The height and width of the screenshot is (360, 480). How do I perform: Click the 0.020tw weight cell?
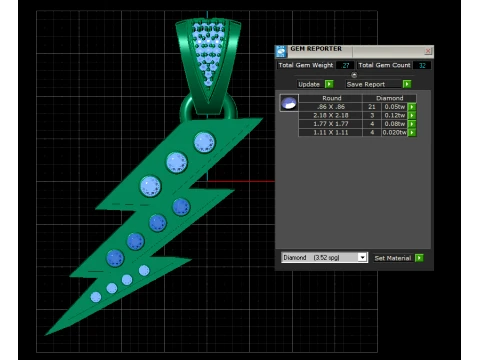(395, 133)
